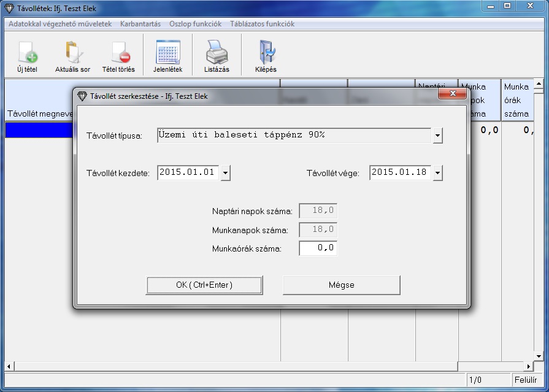The width and height of the screenshot is (549, 392).
Task: Click the diamond icon in dialog title bar
Action: 82,96
